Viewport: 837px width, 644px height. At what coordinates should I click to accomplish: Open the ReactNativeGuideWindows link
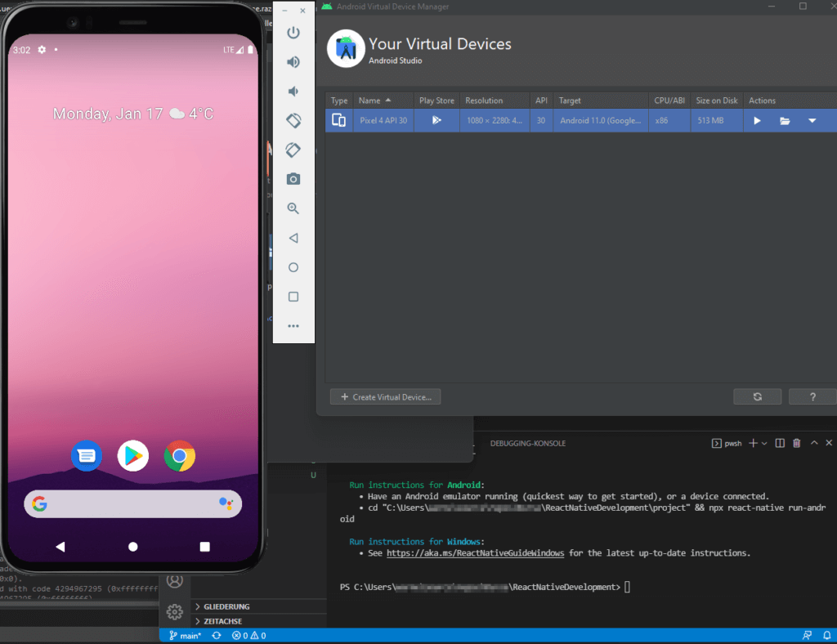click(x=474, y=552)
